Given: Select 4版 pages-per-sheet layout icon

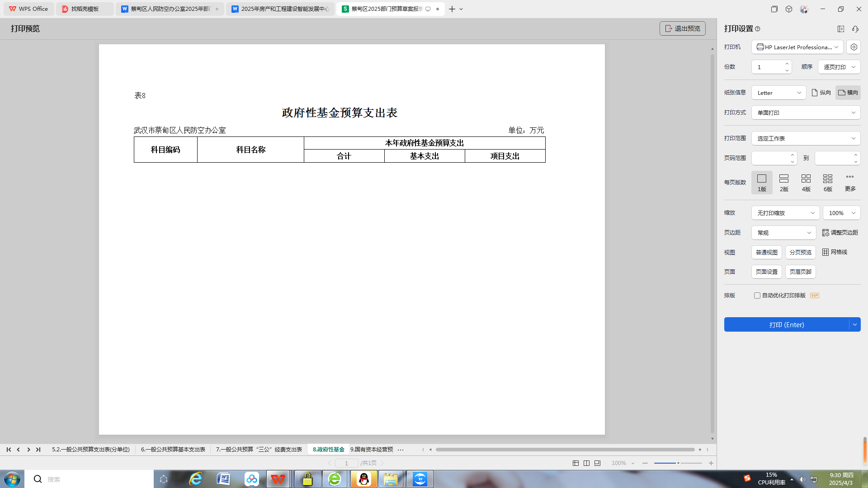Looking at the screenshot, I should (x=806, y=183).
